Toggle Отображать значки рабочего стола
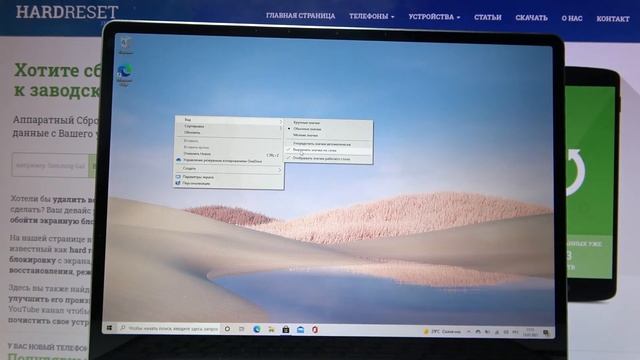 point(321,158)
